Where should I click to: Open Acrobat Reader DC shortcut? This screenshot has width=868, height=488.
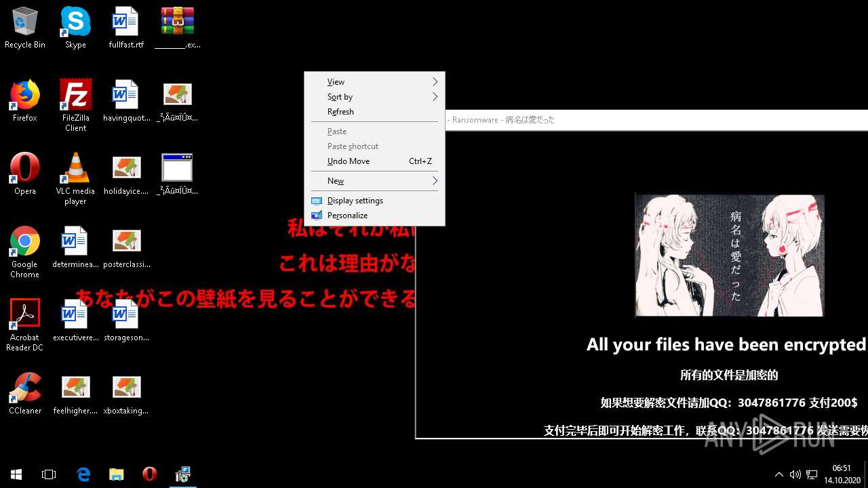pos(25,325)
